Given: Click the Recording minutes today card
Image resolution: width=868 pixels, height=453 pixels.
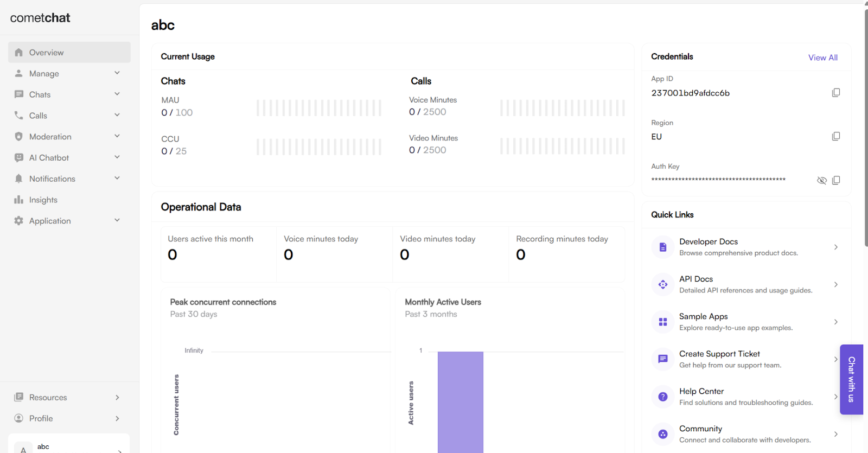Looking at the screenshot, I should 567,254.
